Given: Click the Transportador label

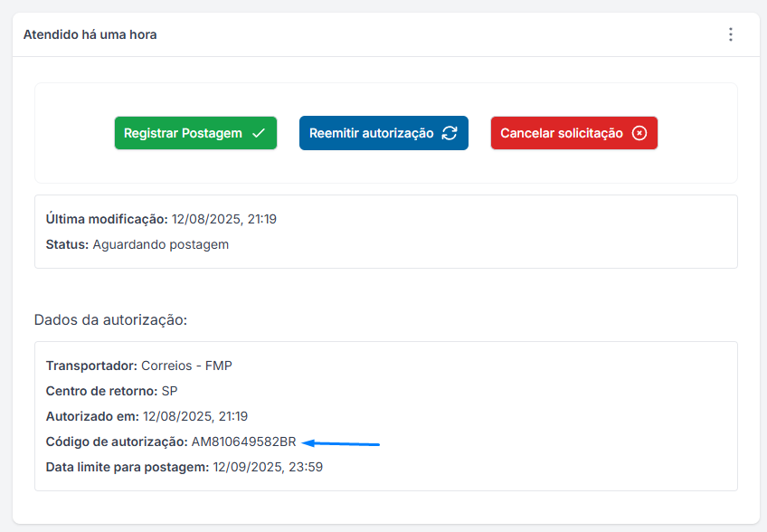Looking at the screenshot, I should coord(91,366).
